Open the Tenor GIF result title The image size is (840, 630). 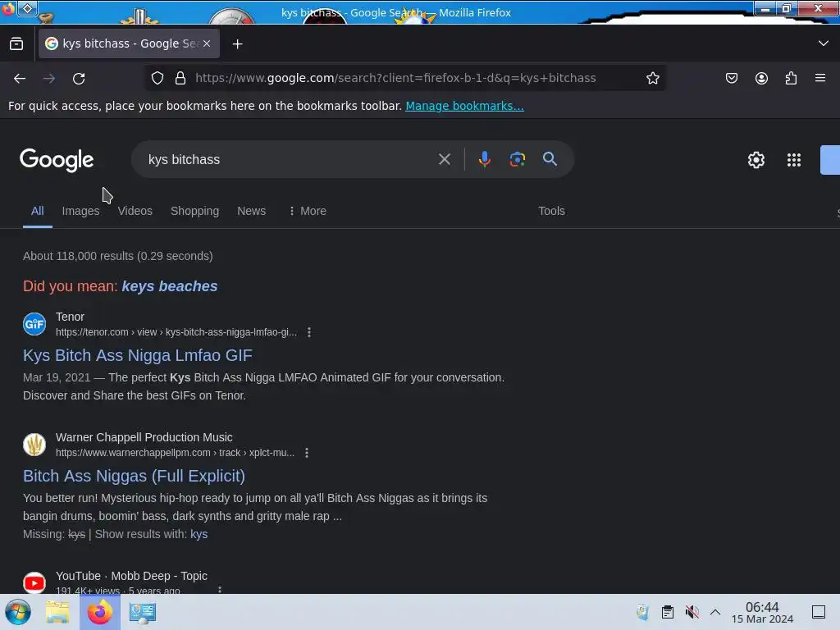point(138,355)
